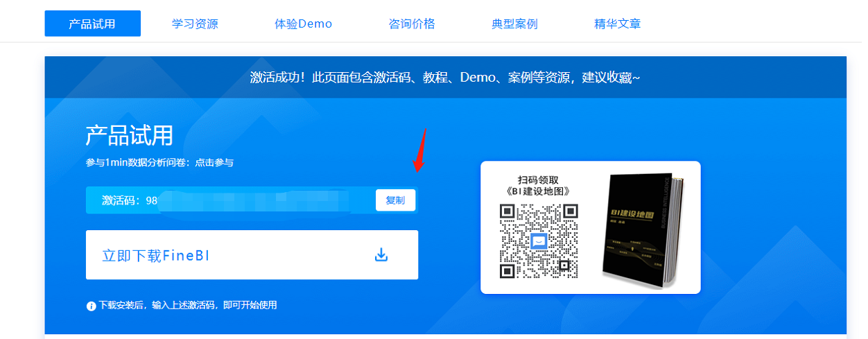Click the 扫码领取《BI建设地图》 caption
The image size is (868, 339).
click(539, 185)
